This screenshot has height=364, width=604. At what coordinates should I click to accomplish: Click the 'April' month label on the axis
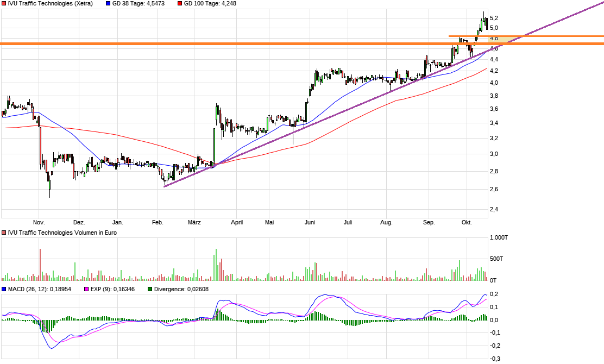click(x=236, y=222)
